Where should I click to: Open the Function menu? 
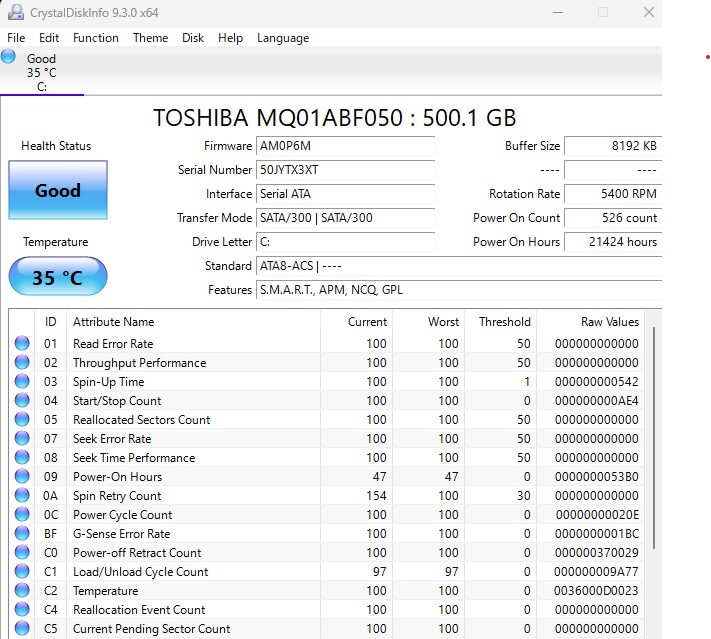[x=96, y=38]
